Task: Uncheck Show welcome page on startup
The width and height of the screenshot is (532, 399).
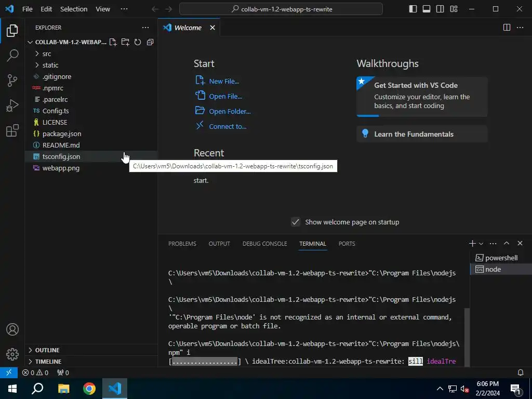Action: pos(296,222)
